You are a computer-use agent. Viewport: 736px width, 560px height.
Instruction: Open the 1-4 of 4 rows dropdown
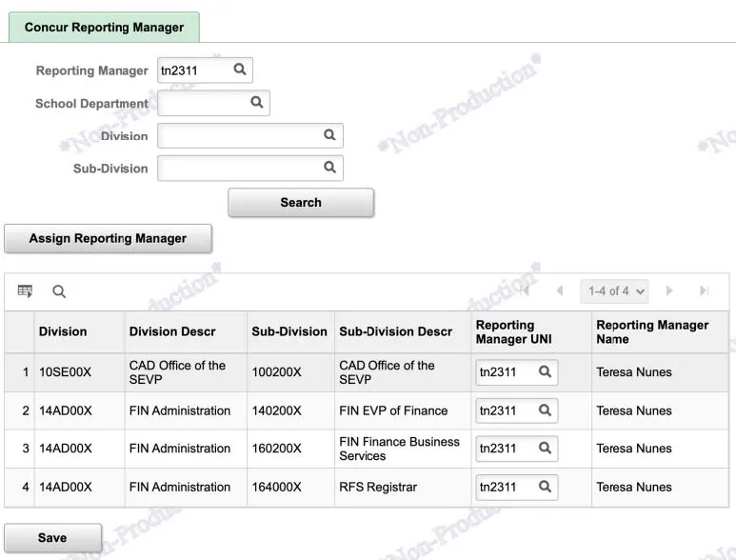614,291
